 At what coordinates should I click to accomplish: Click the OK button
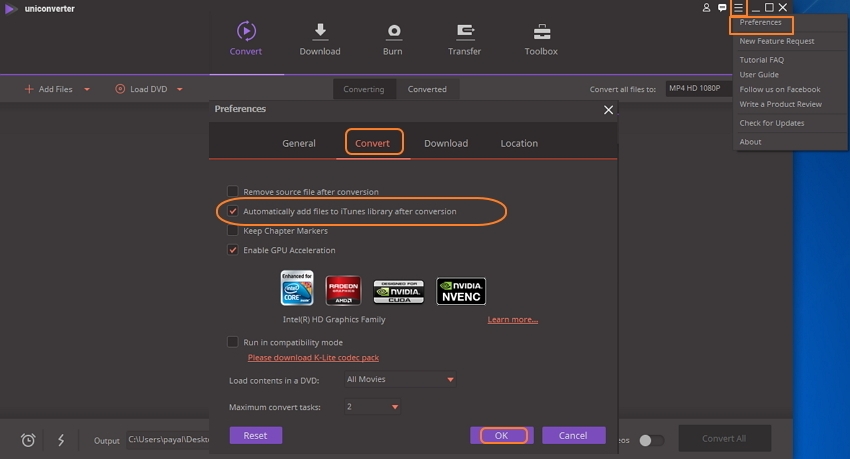(501, 436)
